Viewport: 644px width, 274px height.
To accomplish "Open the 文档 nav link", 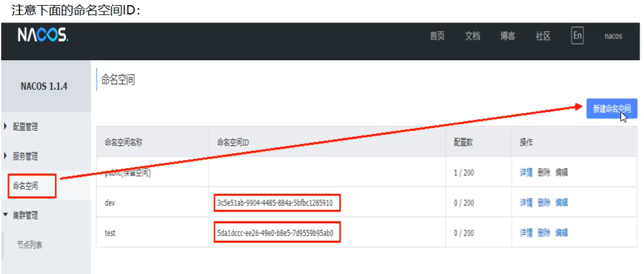I will [x=472, y=36].
